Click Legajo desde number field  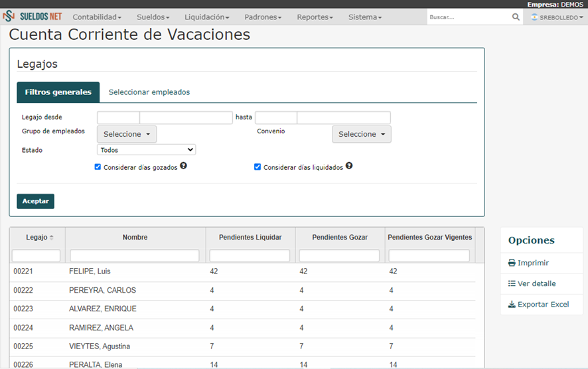tap(119, 117)
